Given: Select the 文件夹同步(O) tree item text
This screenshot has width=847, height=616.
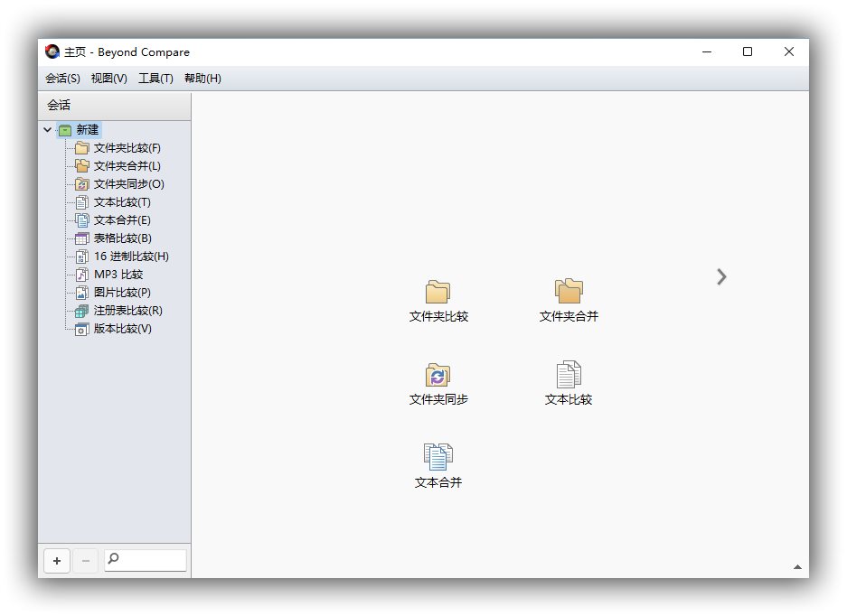Looking at the screenshot, I should tap(129, 184).
